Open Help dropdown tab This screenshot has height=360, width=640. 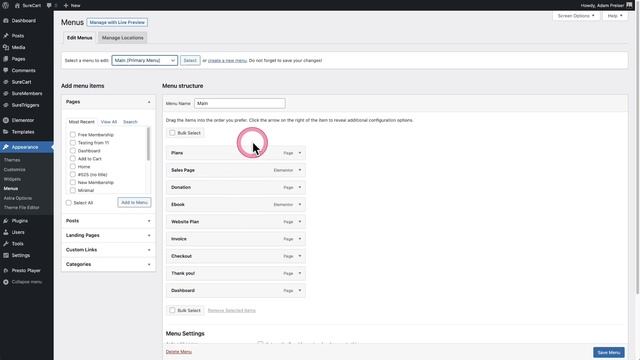pos(615,16)
